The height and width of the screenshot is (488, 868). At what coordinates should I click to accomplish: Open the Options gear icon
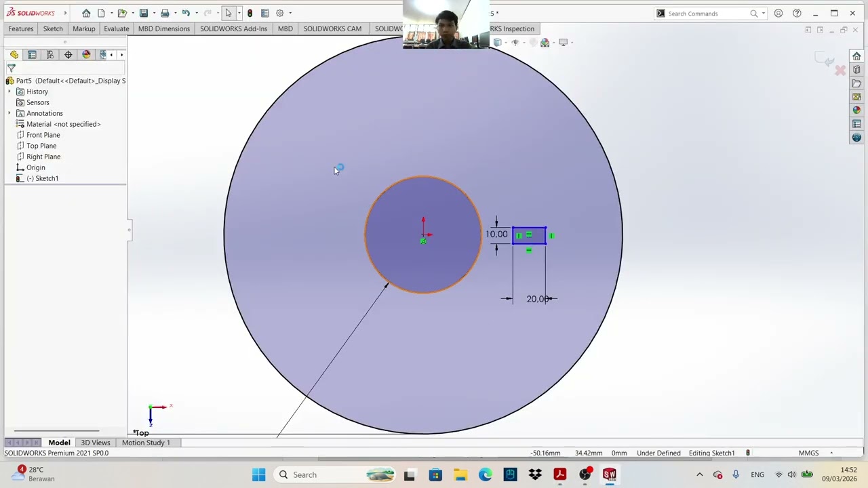279,13
